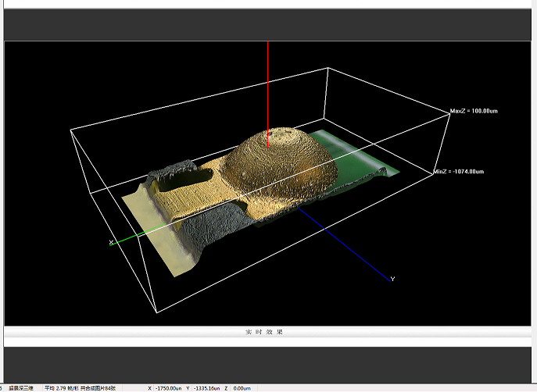Screen dimensions: 537x392
Task: Click the MinZ = -1074.00um label
Action: [x=459, y=171]
